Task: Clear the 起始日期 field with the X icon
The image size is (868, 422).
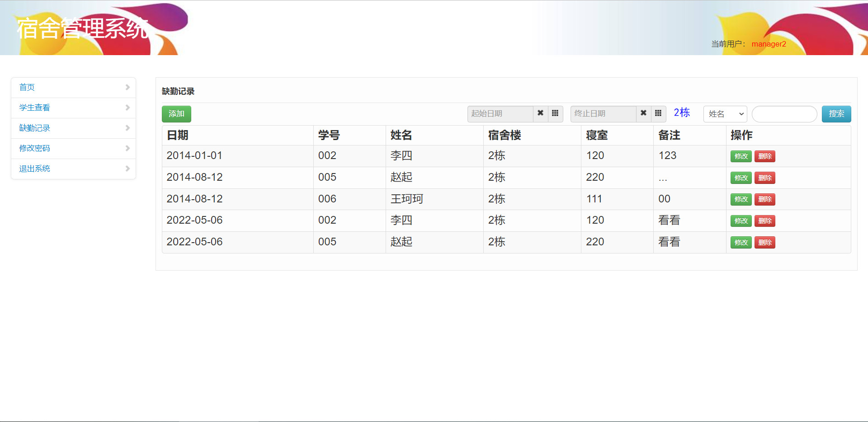Action: click(x=540, y=114)
